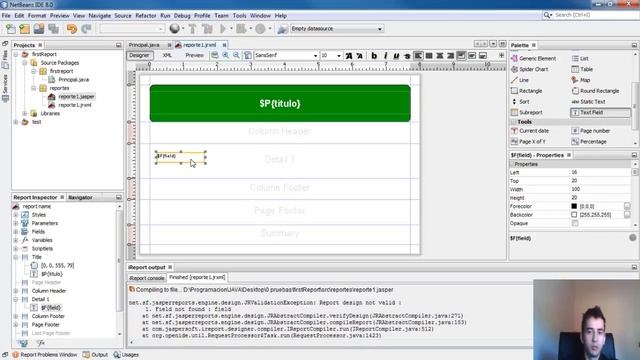
Task: Click the Save All toolbar icon
Action: (53, 29)
